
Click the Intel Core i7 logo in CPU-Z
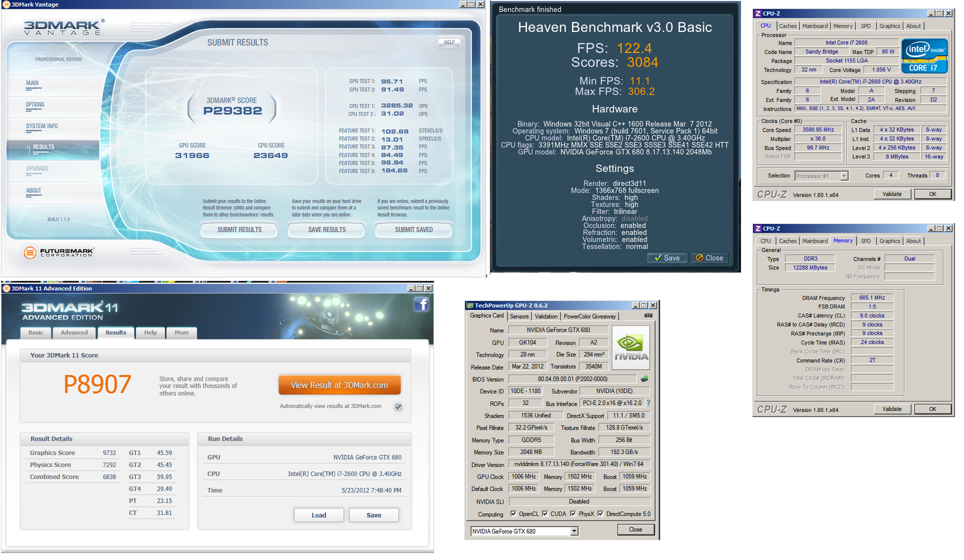click(924, 56)
